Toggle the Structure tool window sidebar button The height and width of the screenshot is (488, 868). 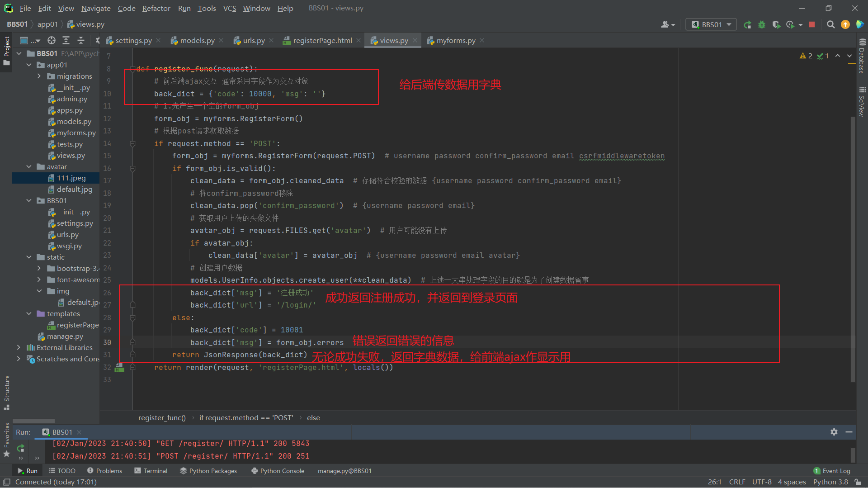[x=6, y=391]
